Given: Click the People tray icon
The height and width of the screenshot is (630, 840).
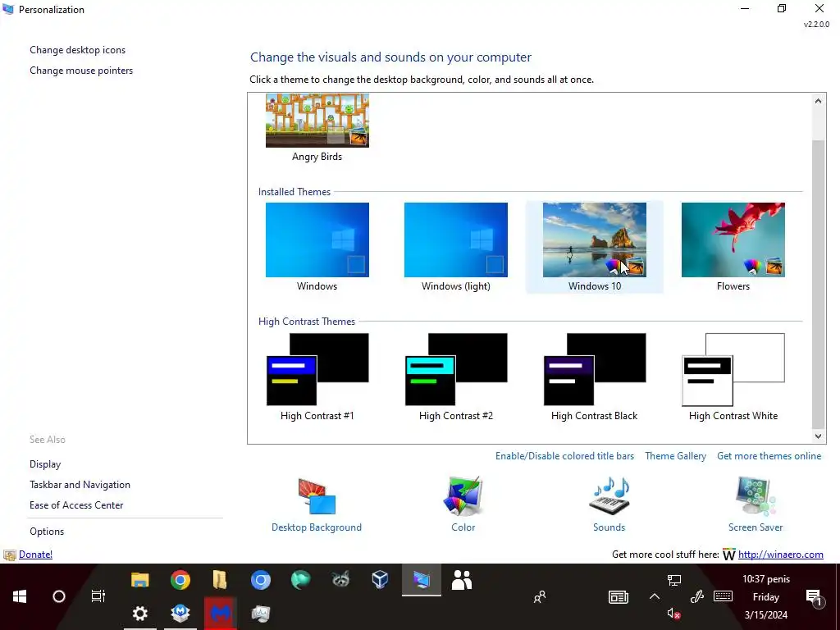Looking at the screenshot, I should click(x=540, y=597).
